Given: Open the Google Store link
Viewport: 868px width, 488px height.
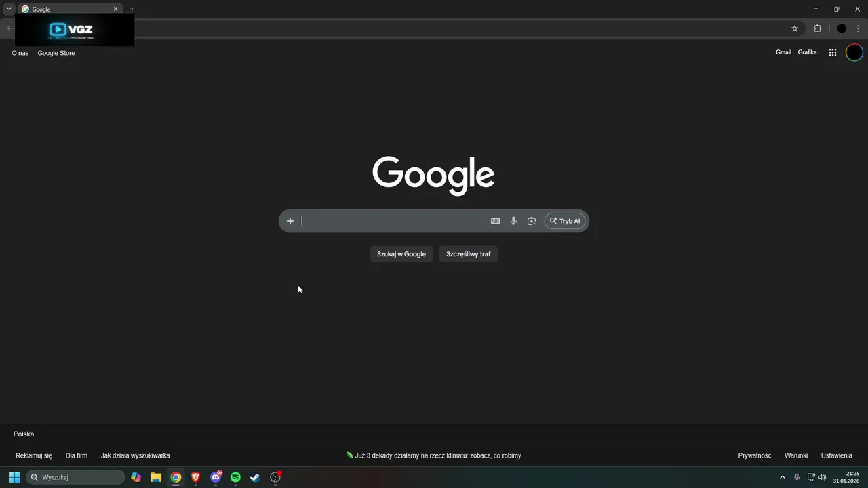Looking at the screenshot, I should [x=56, y=53].
